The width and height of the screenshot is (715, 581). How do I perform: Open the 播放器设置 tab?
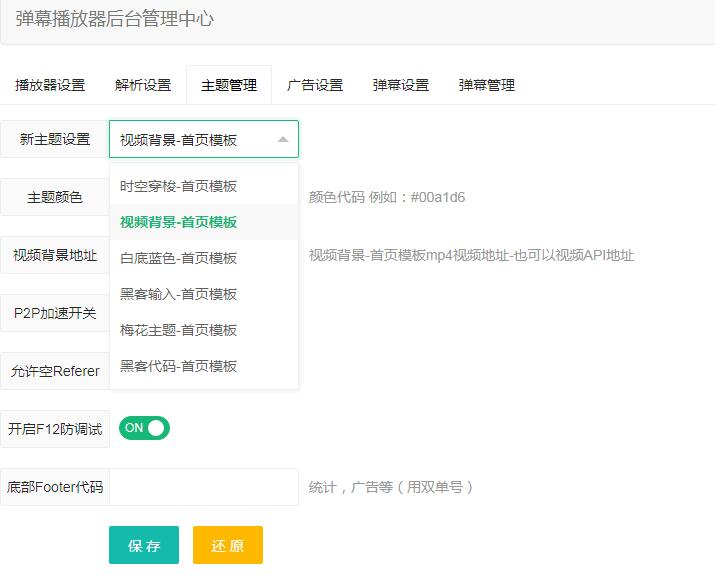[x=50, y=85]
